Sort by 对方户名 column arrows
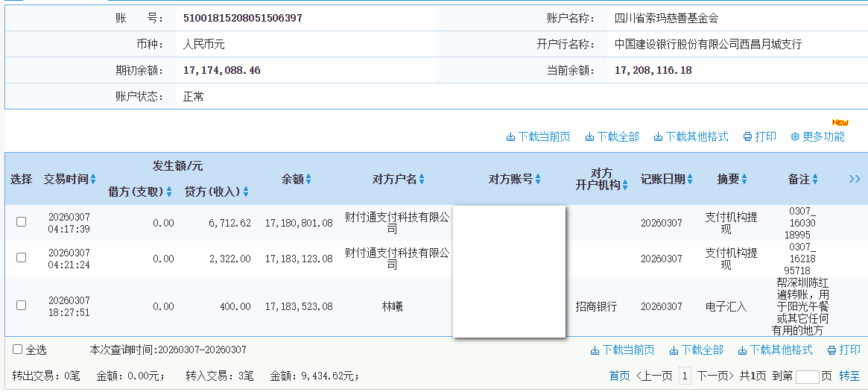This screenshot has height=392, width=868. tap(422, 180)
